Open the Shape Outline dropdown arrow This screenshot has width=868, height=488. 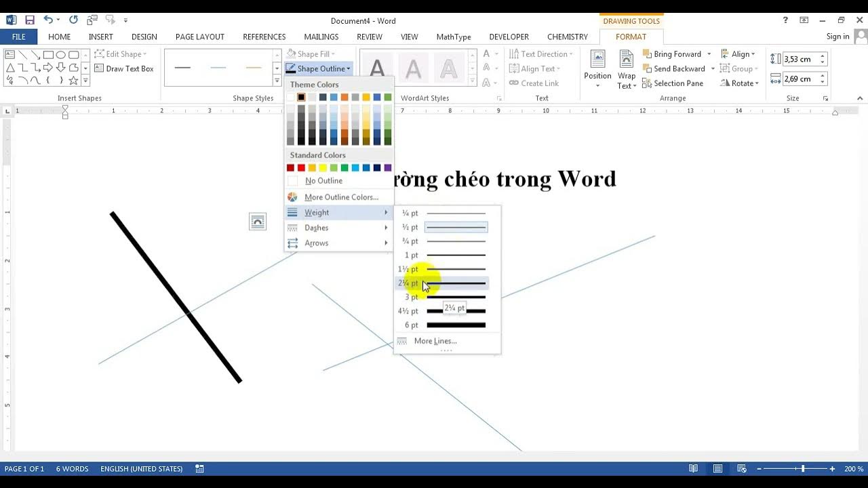349,68
